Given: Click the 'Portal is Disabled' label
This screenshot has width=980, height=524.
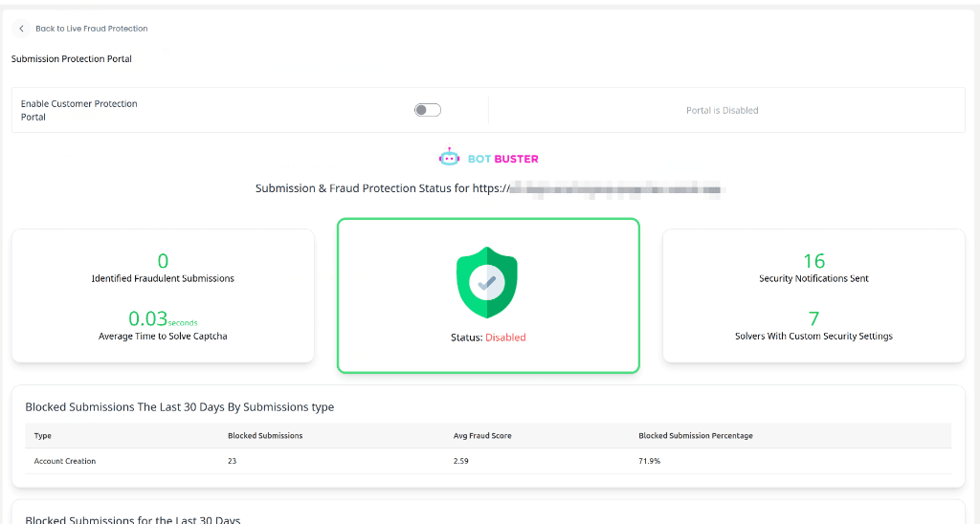Looking at the screenshot, I should pyautogui.click(x=722, y=111).
